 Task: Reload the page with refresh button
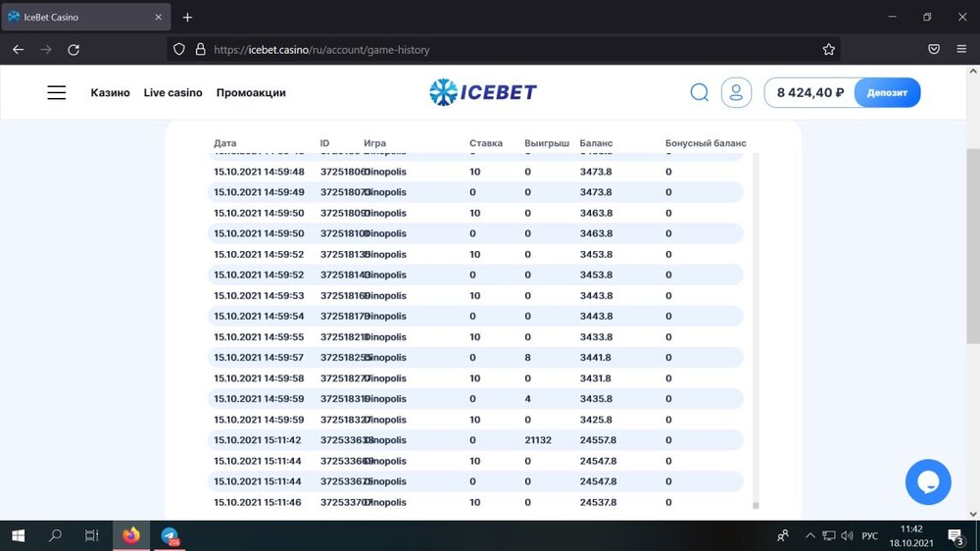pyautogui.click(x=73, y=49)
